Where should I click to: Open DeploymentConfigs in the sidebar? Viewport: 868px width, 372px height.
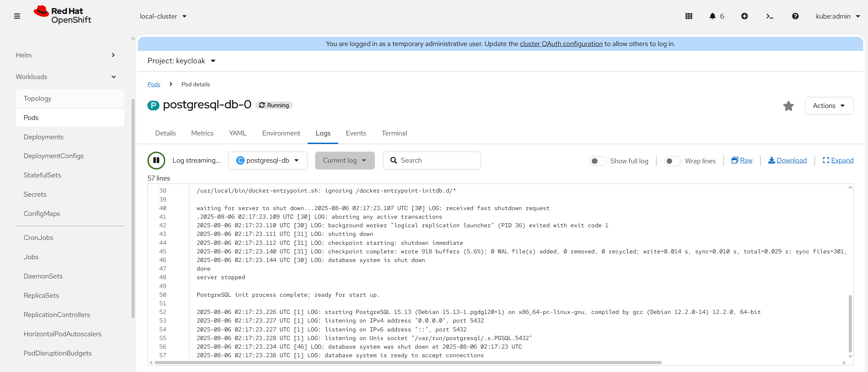tap(70, 156)
